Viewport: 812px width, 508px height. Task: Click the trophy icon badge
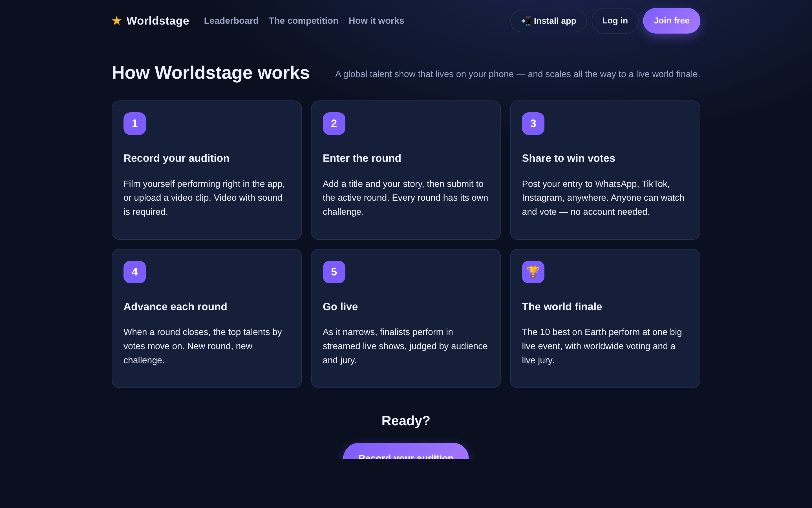click(x=533, y=272)
